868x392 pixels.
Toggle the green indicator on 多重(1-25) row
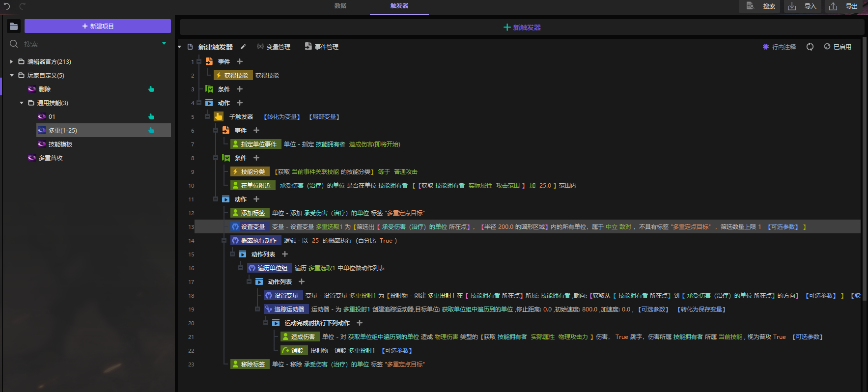pos(151,130)
